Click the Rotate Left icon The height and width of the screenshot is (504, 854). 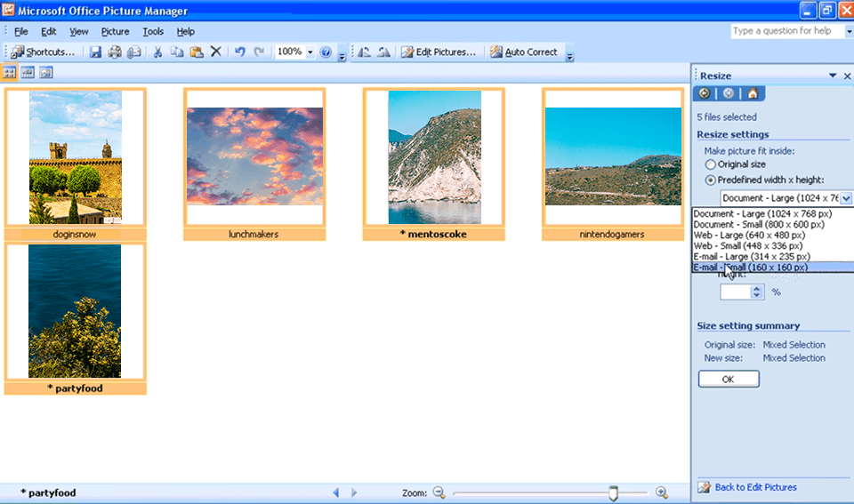tap(365, 52)
